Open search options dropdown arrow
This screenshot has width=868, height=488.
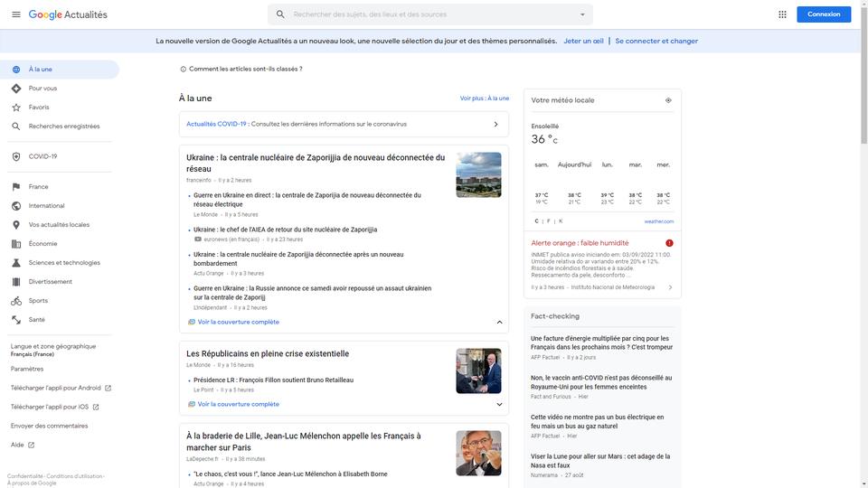582,14
